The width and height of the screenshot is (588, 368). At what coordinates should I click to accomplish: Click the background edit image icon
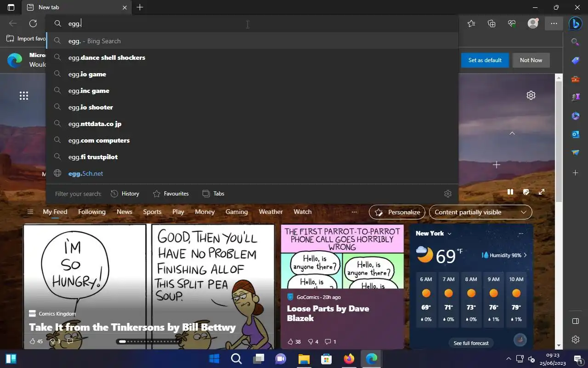(x=526, y=192)
